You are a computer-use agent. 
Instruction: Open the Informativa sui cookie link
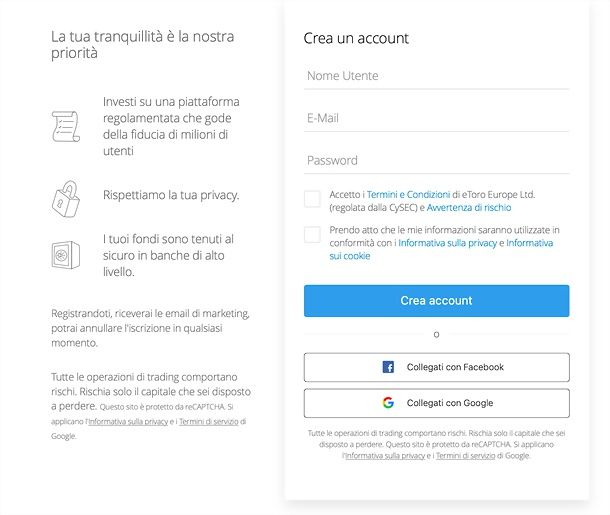point(441,249)
